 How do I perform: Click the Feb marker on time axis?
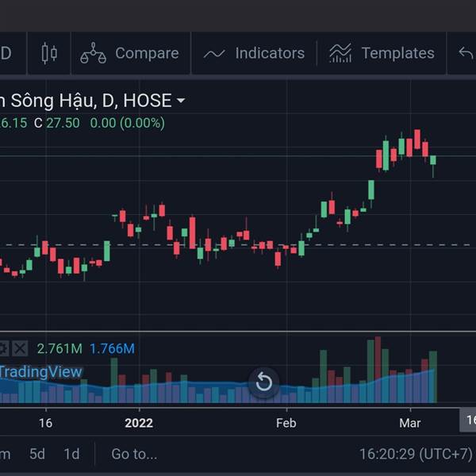(x=286, y=423)
